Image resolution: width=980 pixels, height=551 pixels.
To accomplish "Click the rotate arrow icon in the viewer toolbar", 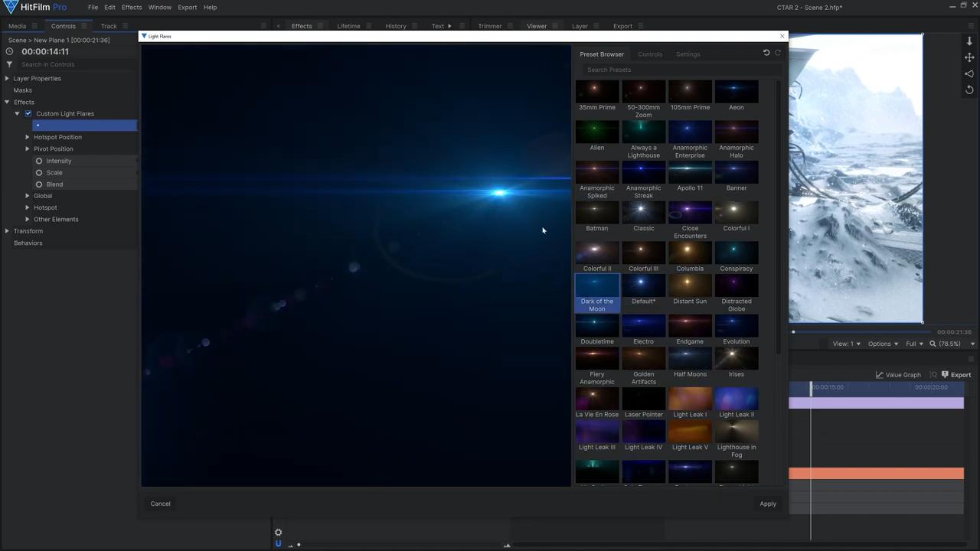I will pos(969,90).
